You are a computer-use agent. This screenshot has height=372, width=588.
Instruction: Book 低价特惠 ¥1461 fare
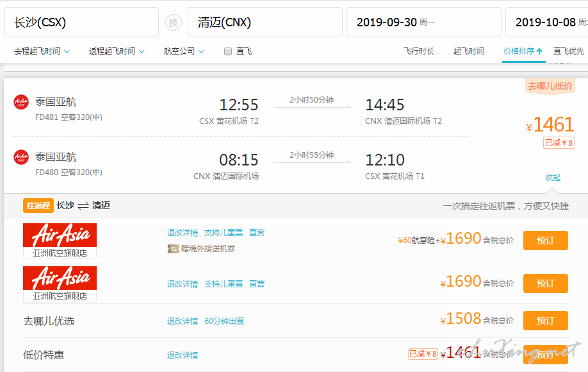546,355
